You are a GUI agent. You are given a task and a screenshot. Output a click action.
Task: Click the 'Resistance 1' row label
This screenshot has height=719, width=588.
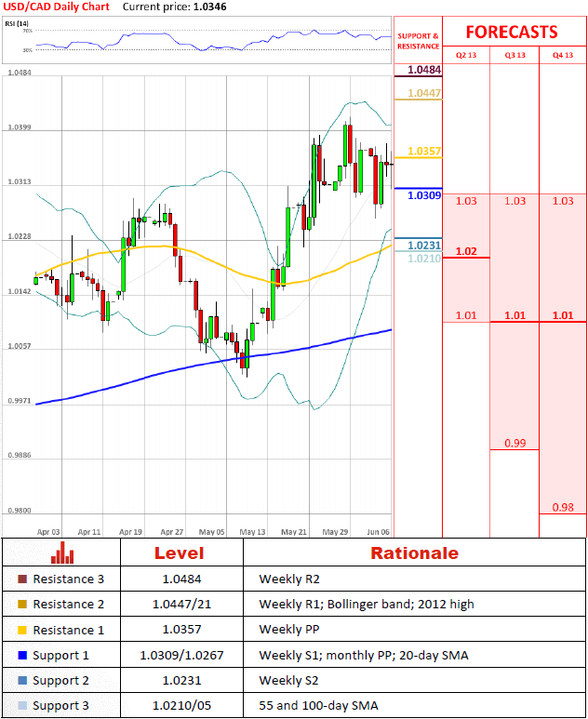(x=68, y=630)
